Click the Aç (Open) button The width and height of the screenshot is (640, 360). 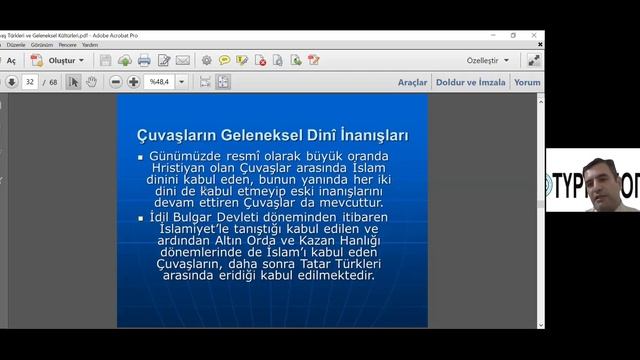click(x=10, y=61)
